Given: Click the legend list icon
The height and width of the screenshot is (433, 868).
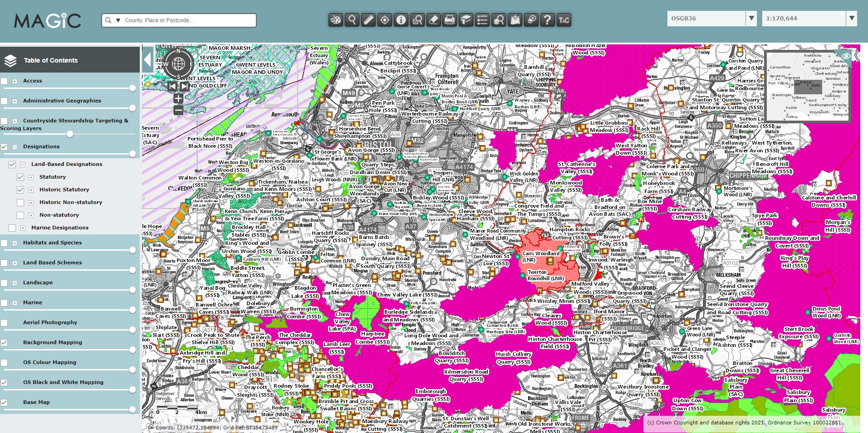Looking at the screenshot, I should click(482, 20).
